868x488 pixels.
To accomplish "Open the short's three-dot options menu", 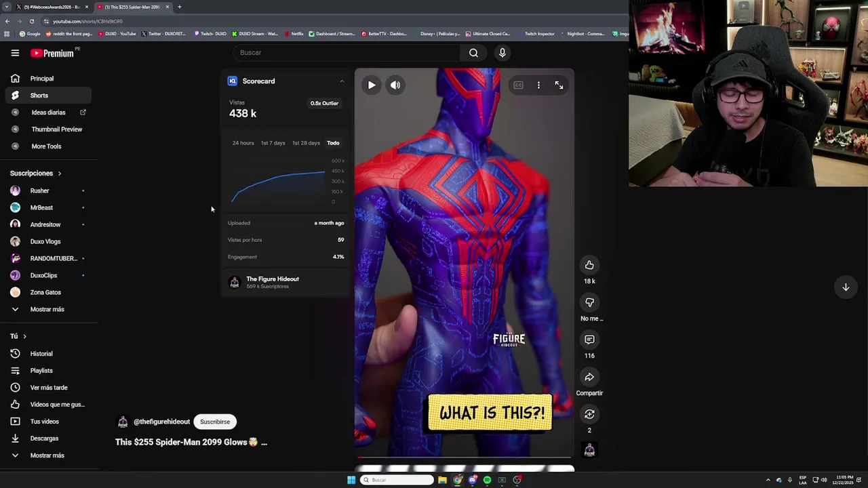I will pos(538,85).
